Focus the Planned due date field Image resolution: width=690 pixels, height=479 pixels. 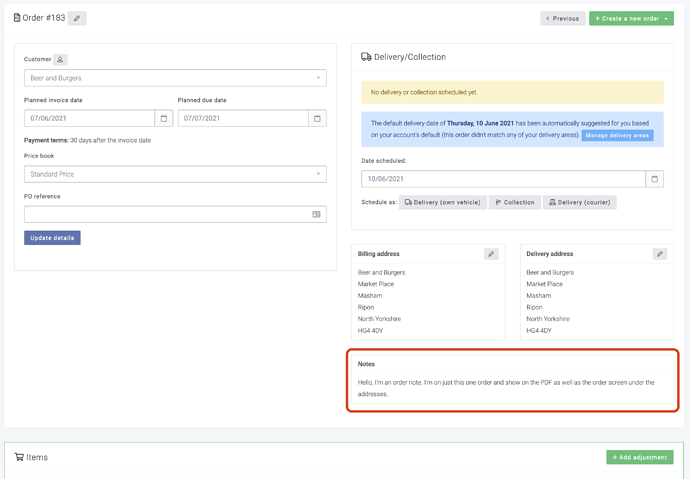click(x=243, y=118)
